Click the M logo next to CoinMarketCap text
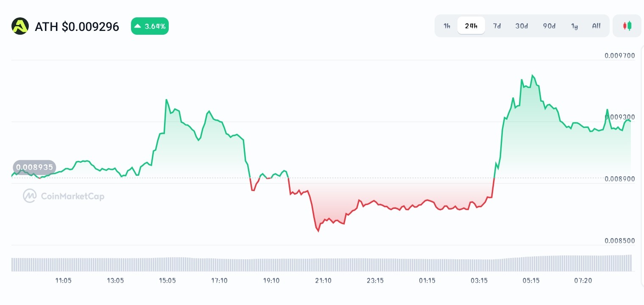 29,196
